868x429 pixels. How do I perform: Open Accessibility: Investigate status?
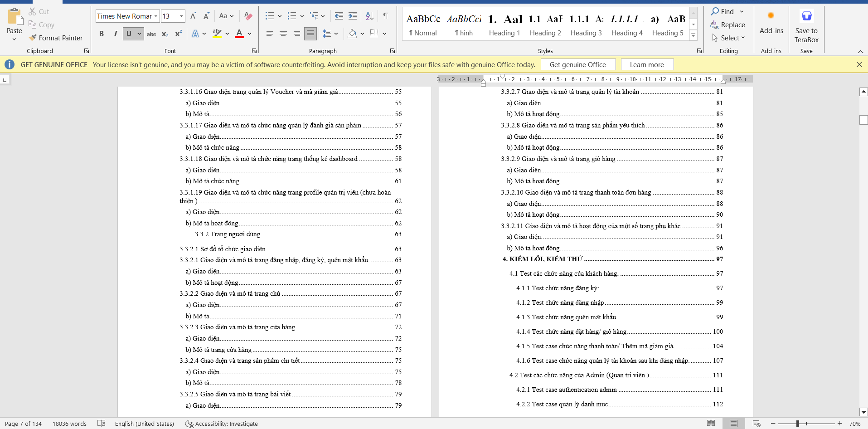[x=222, y=424]
